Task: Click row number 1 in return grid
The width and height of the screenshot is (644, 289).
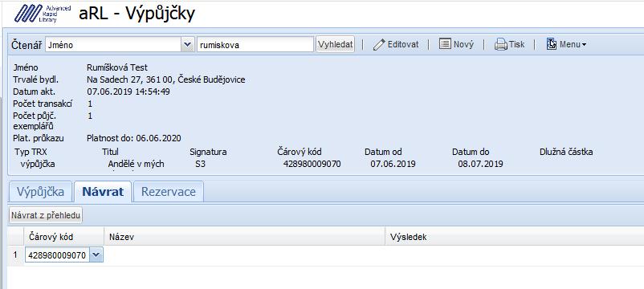Action: tap(15, 255)
